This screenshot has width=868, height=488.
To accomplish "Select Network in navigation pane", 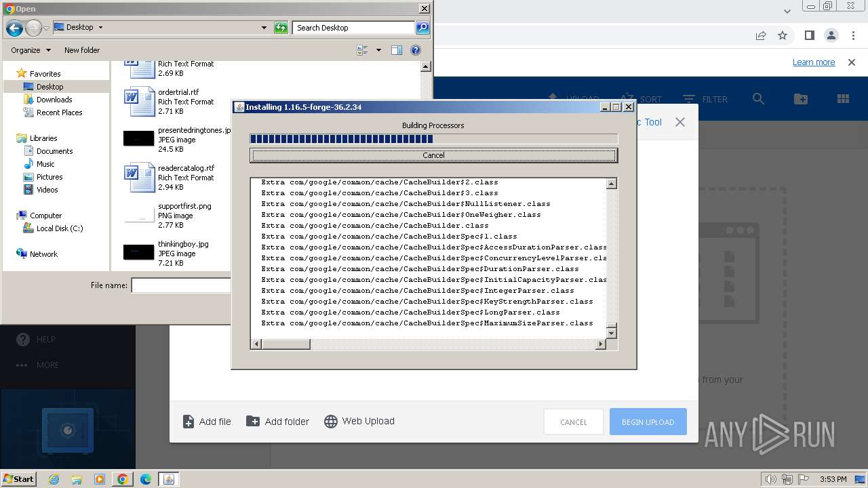I will (43, 254).
